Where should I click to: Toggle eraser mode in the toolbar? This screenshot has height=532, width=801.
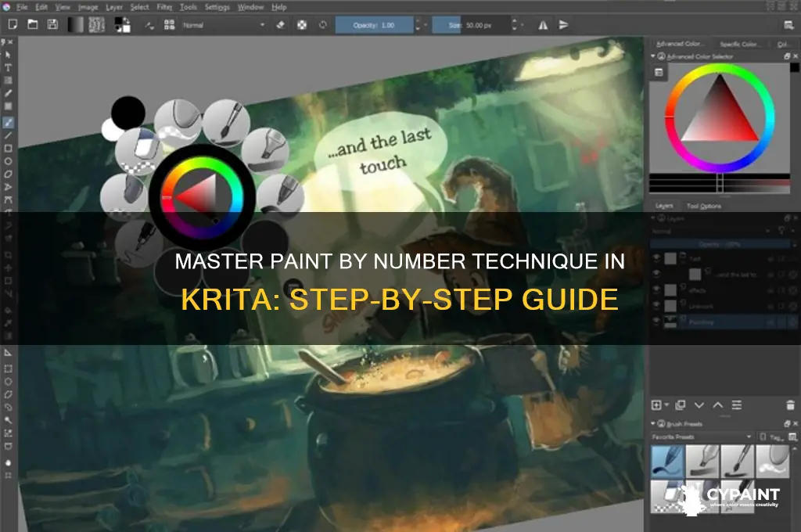tap(280, 24)
